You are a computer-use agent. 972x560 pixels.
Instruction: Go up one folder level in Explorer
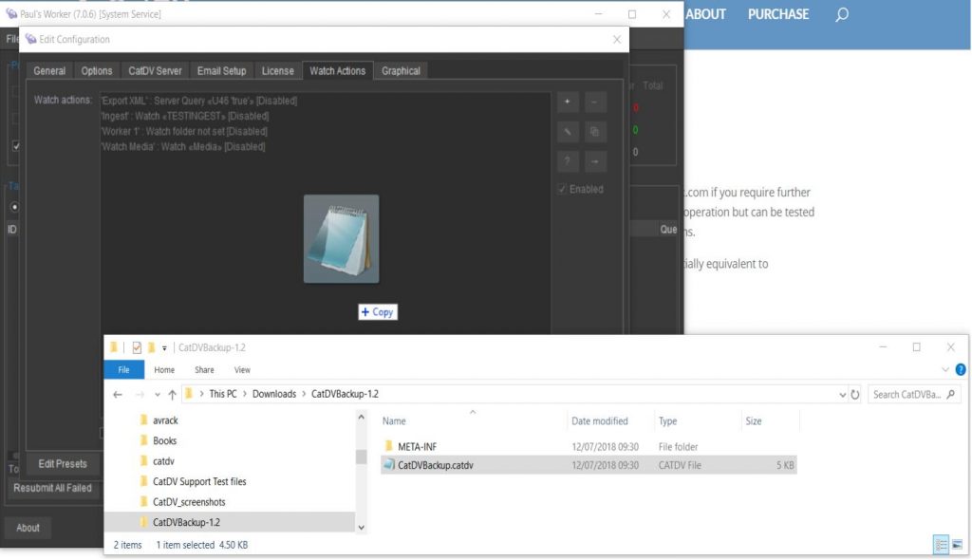172,395
